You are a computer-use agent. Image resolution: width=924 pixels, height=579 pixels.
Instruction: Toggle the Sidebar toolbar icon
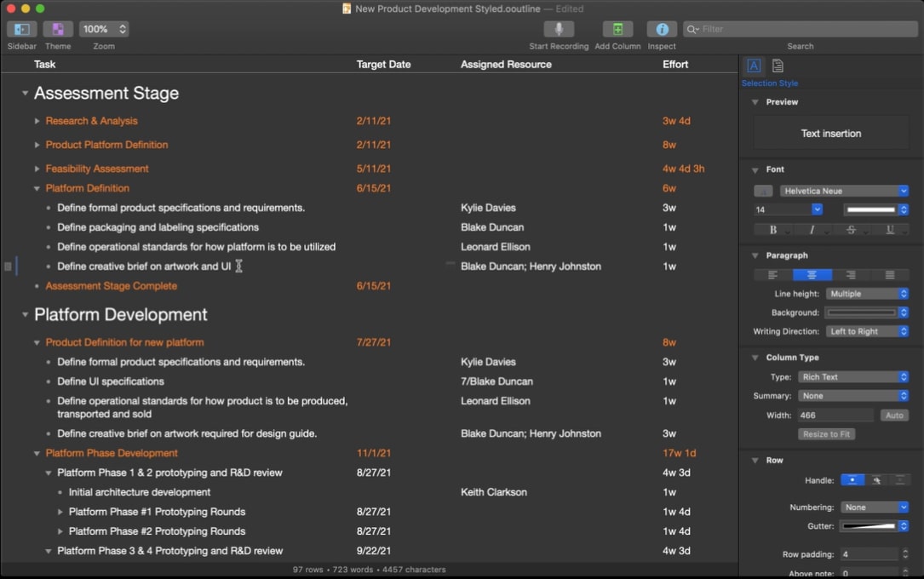coord(22,29)
